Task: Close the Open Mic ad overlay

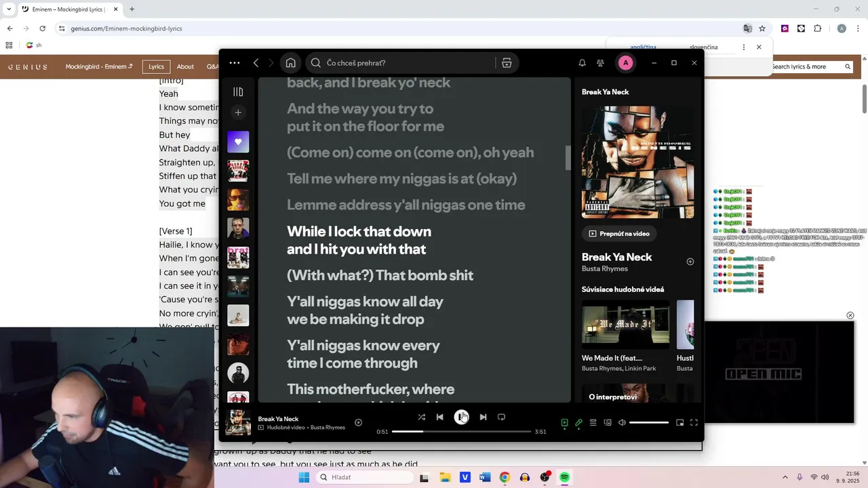Action: tap(850, 315)
